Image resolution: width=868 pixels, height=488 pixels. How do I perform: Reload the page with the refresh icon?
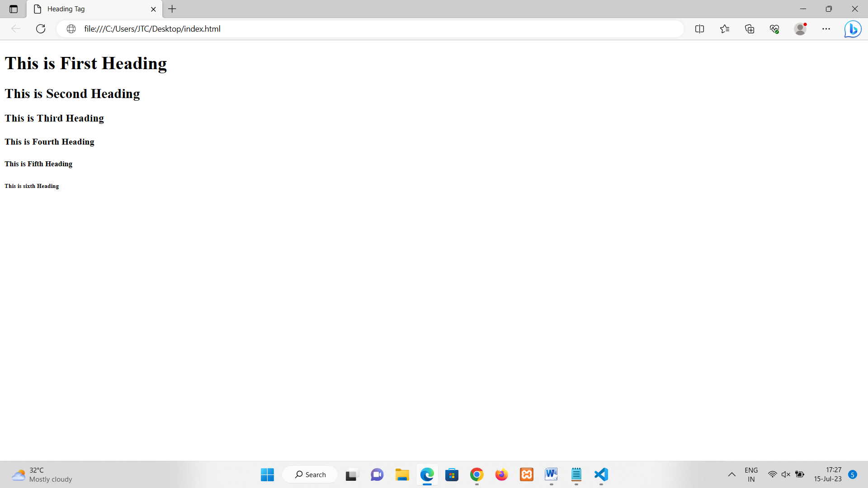[x=41, y=29]
